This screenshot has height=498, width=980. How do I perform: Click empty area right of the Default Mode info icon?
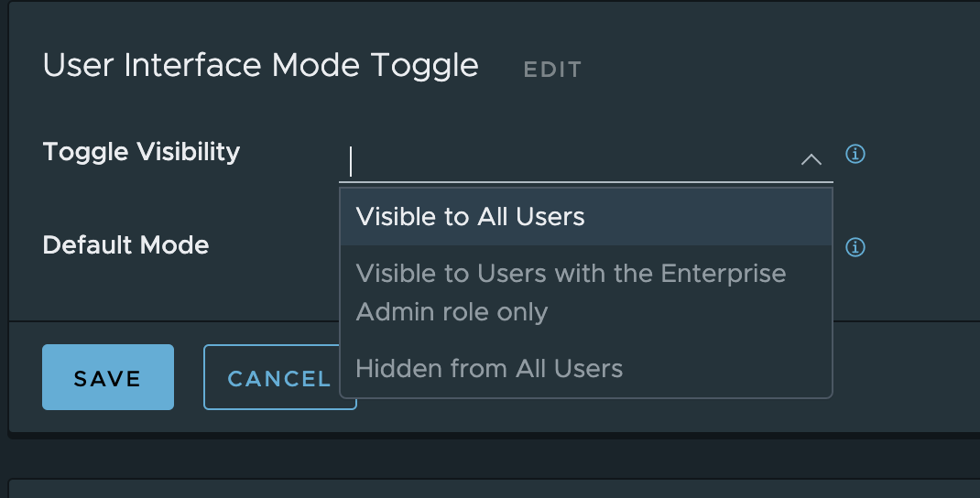920,247
